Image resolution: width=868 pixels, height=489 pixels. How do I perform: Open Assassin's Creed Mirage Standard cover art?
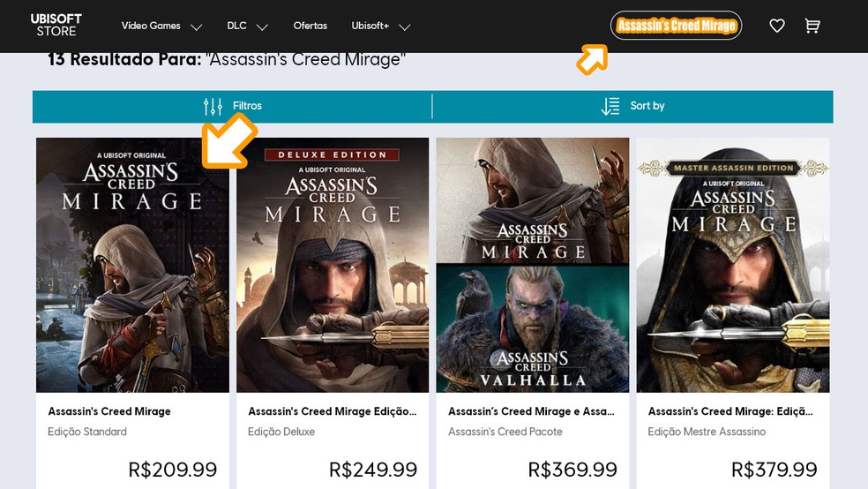132,265
